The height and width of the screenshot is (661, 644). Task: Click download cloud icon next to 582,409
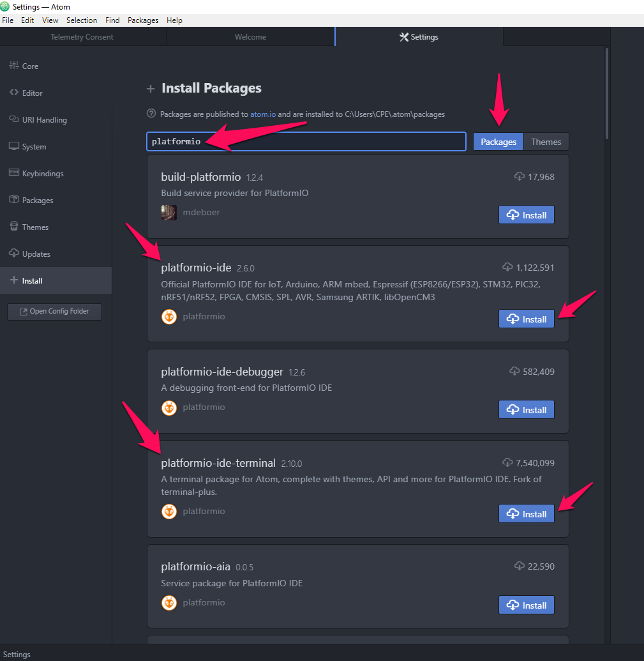point(514,371)
